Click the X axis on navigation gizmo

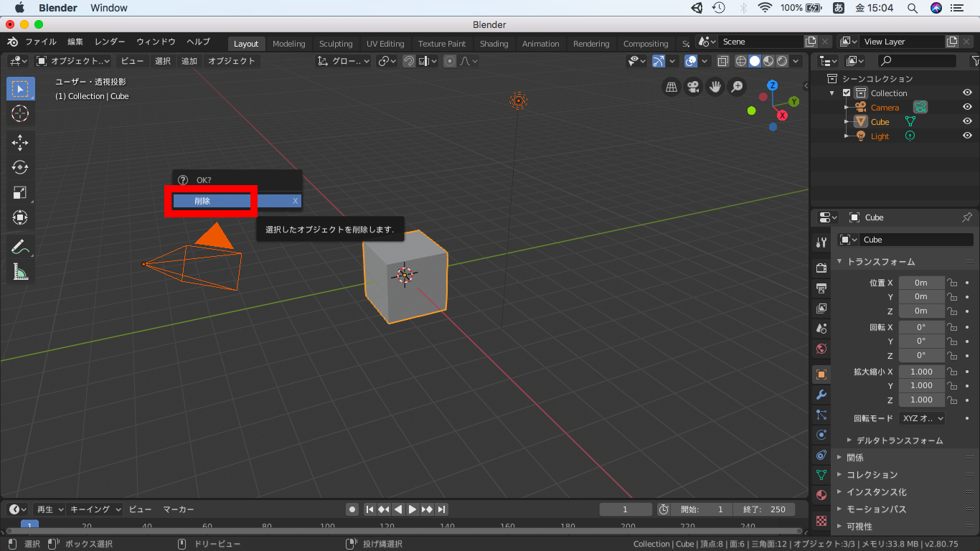[x=782, y=115]
